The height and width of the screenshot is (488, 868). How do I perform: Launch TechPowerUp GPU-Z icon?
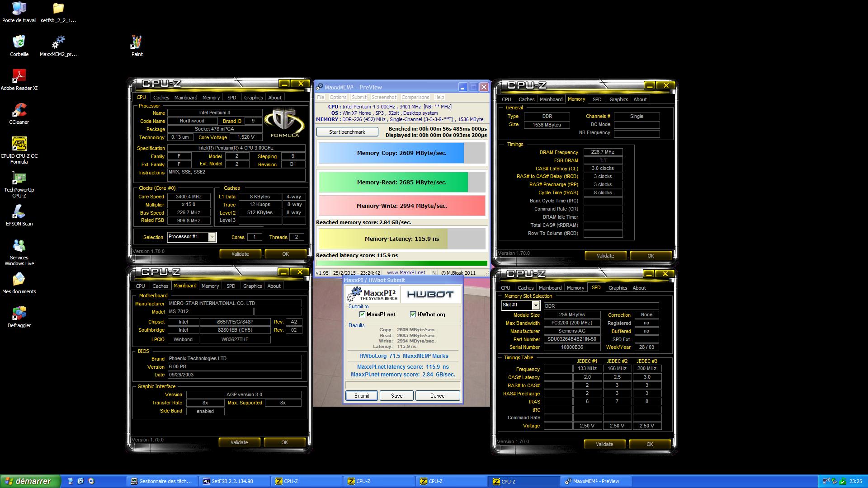(x=19, y=184)
